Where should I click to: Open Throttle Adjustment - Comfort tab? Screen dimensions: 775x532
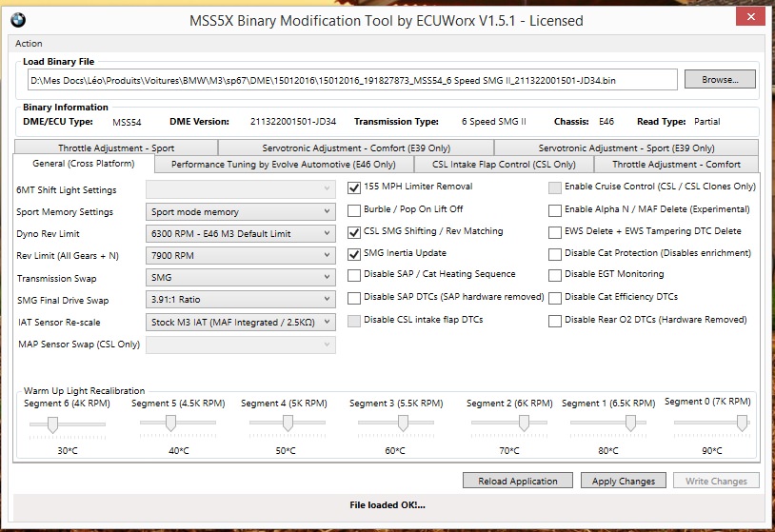pyautogui.click(x=676, y=164)
